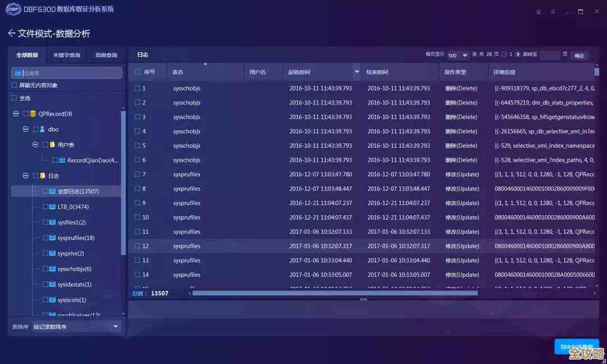The image size is (607, 364).
Task: Check the 全选 checkbox in left panel
Action: click(14, 98)
